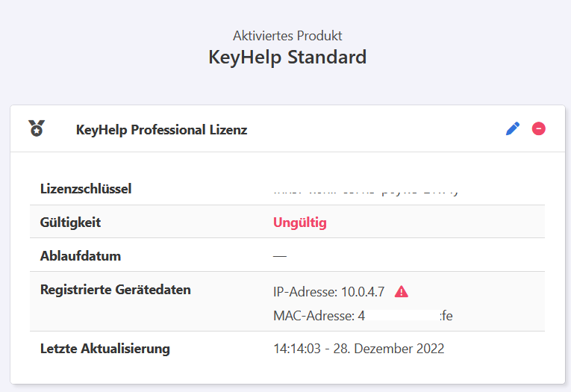Viewport: 571px width, 392px height.
Task: Click the Aktiviertes Produkt label
Action: coord(287,36)
